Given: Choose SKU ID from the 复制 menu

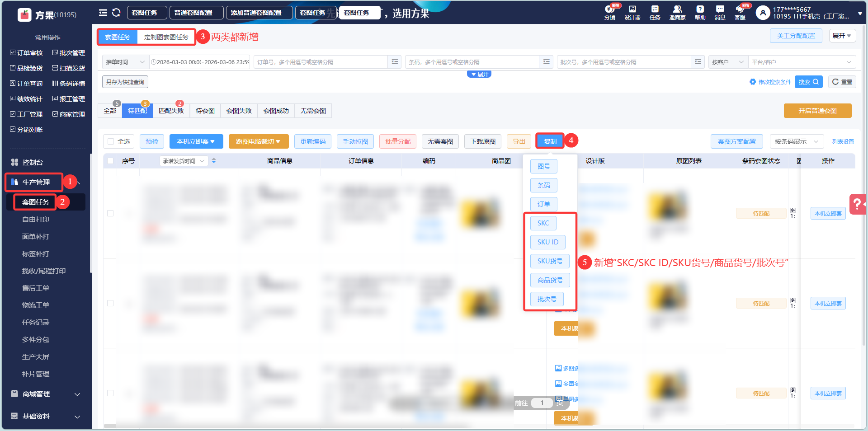Looking at the screenshot, I should pyautogui.click(x=548, y=242).
